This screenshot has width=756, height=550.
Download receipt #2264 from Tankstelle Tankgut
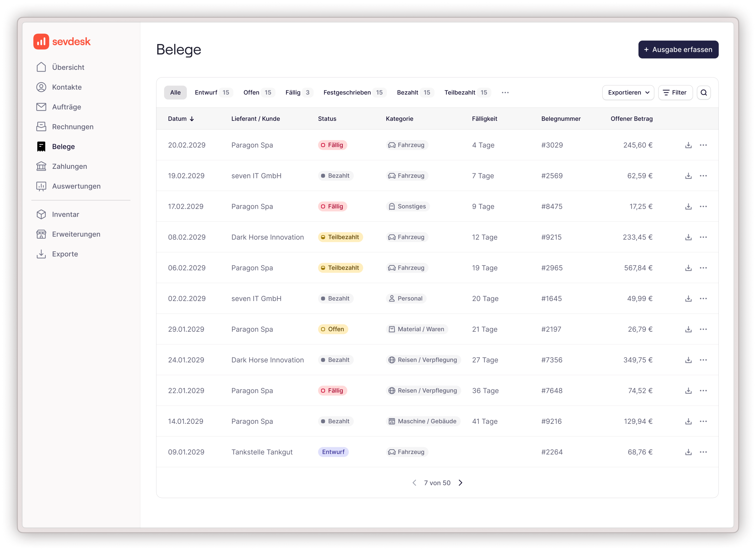pyautogui.click(x=688, y=452)
